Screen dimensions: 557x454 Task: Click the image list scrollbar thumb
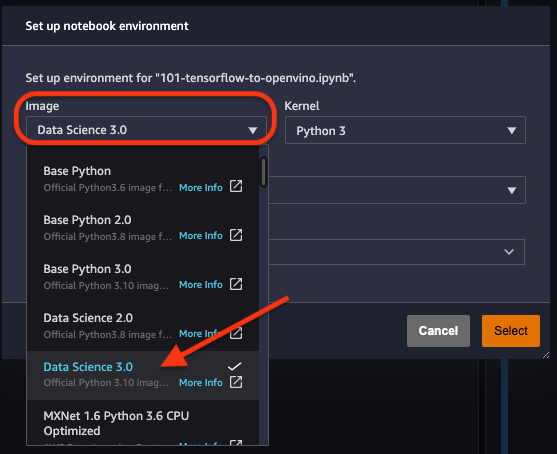point(264,172)
